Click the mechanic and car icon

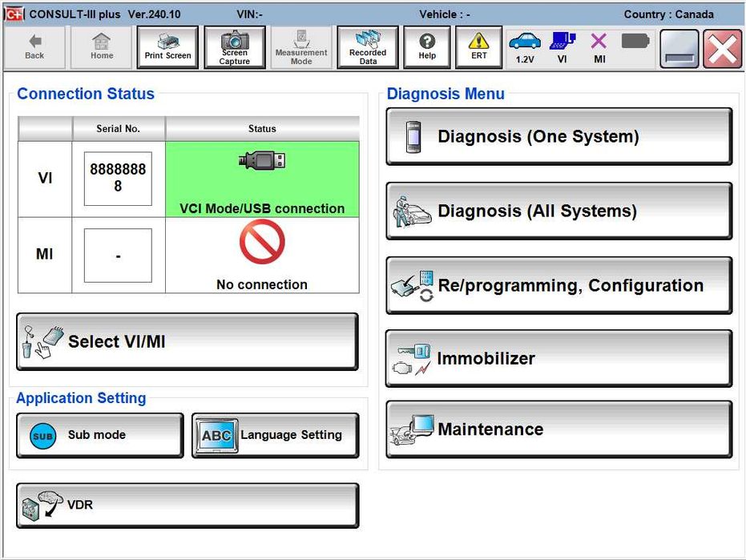coord(412,212)
